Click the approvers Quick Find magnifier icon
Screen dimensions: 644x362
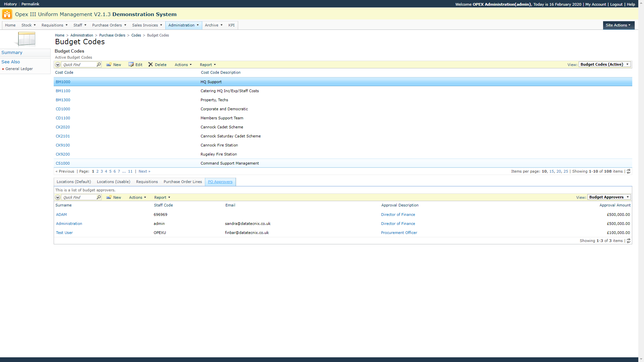pos(99,197)
